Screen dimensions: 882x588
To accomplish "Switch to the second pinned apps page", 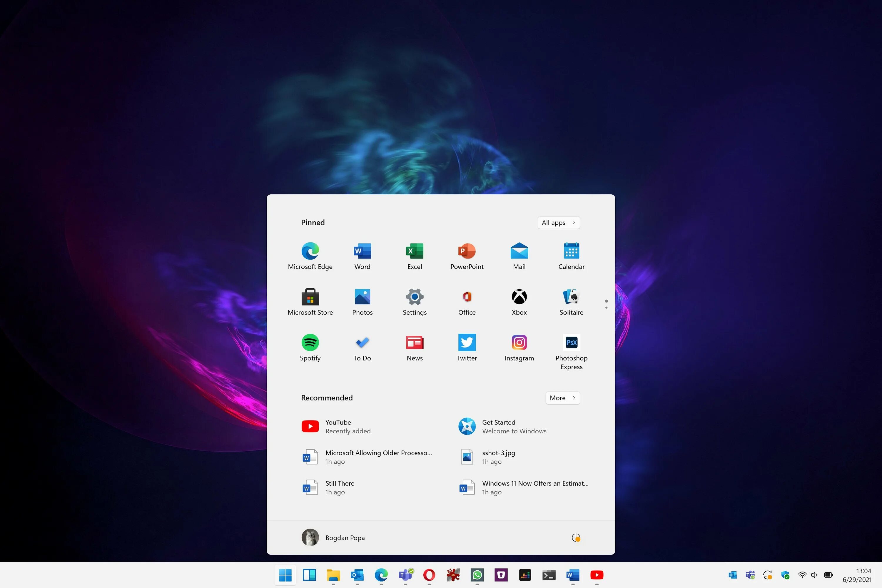I will [606, 308].
